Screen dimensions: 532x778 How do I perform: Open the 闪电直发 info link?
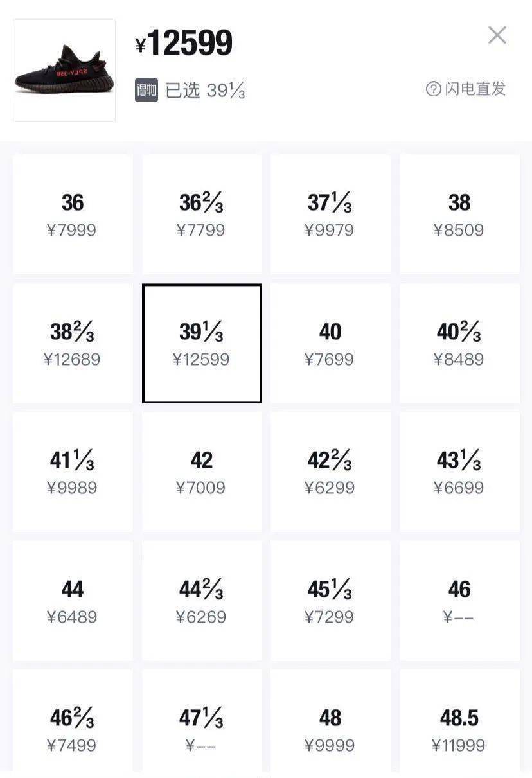pos(475,89)
